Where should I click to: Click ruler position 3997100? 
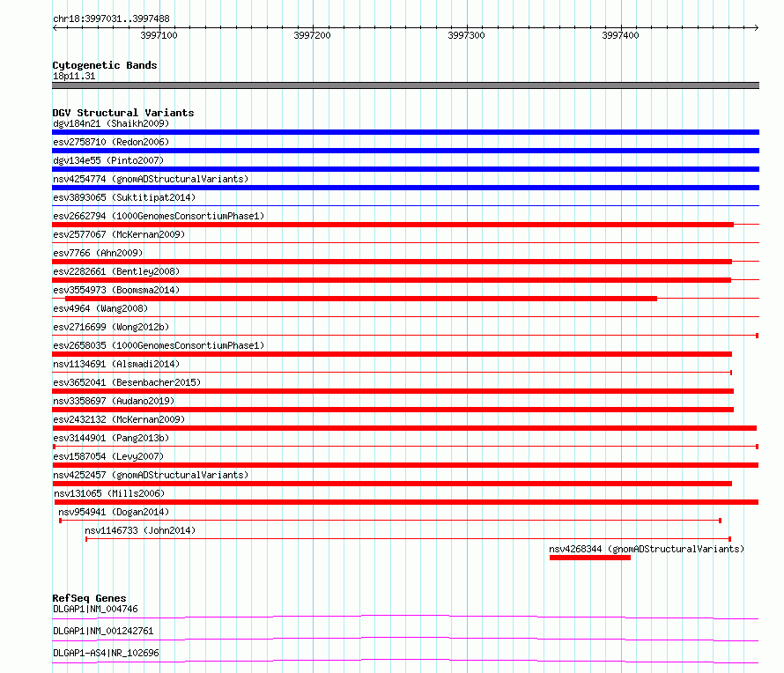coord(159,35)
